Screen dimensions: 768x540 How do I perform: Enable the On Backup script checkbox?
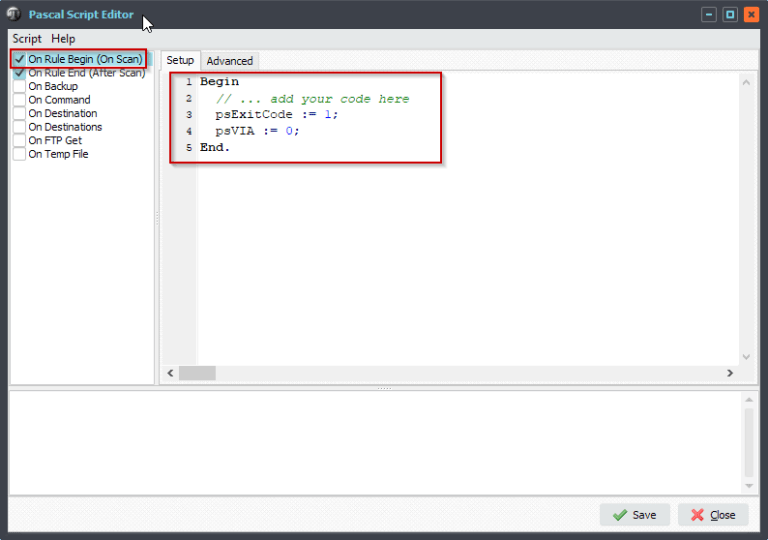pos(20,87)
